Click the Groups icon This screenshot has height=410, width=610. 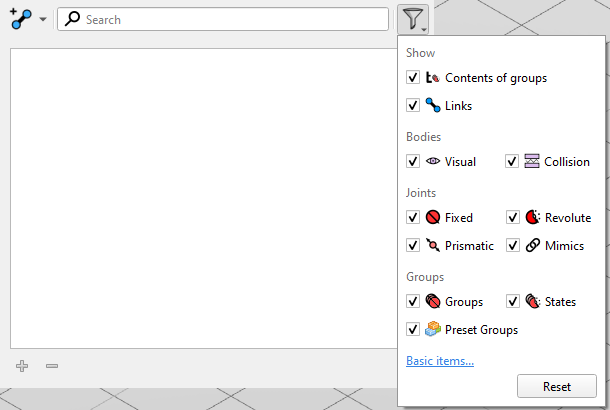tap(433, 301)
